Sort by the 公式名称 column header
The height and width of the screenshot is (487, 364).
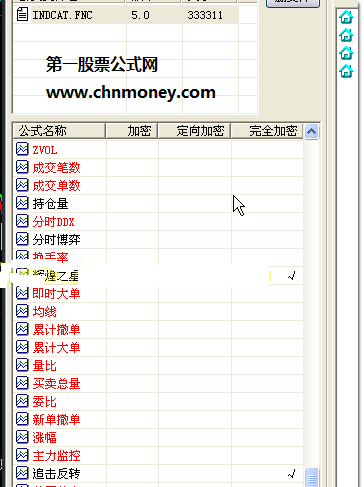pos(59,131)
